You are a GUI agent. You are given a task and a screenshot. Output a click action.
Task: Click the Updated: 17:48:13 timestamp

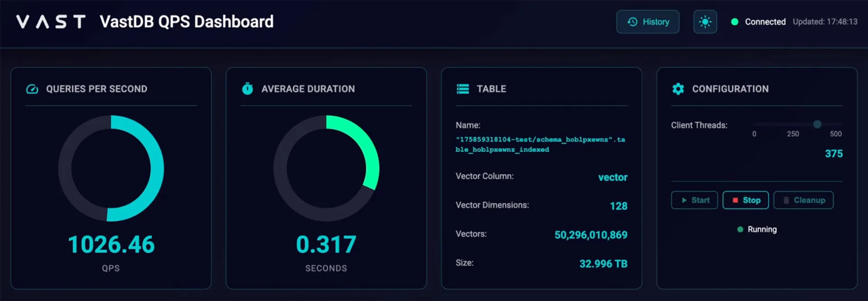pos(825,22)
